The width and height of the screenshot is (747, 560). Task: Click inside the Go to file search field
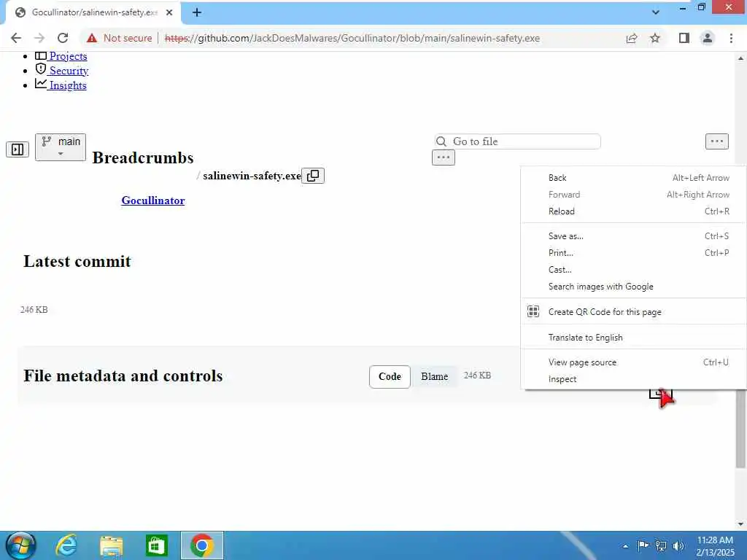tap(517, 141)
